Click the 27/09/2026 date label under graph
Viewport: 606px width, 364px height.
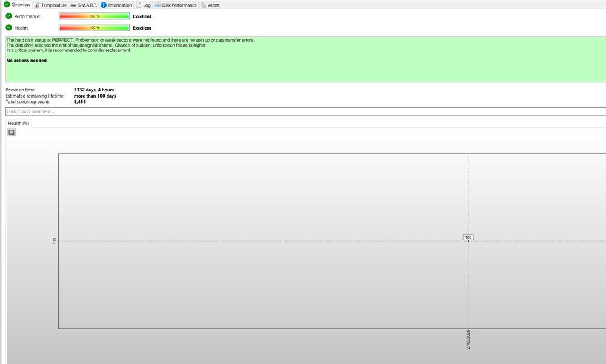(468, 340)
